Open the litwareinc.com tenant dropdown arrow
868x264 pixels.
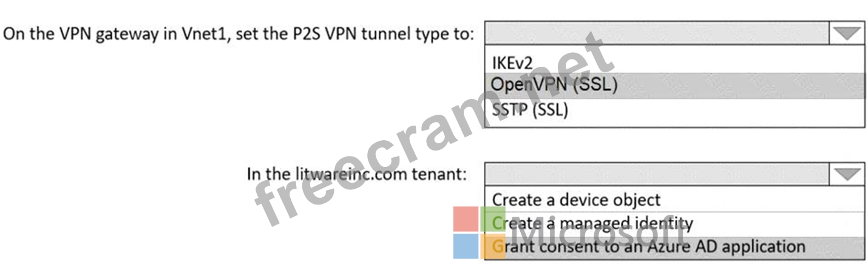click(x=847, y=175)
